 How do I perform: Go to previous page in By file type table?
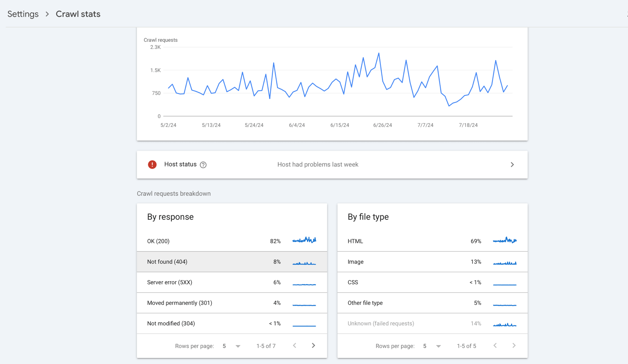click(495, 345)
